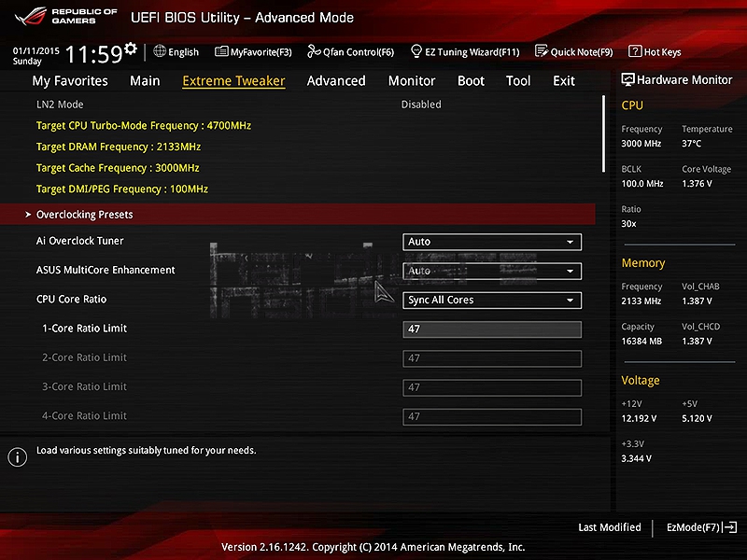Go to the Boot tab
The height and width of the screenshot is (560, 747).
pos(471,81)
